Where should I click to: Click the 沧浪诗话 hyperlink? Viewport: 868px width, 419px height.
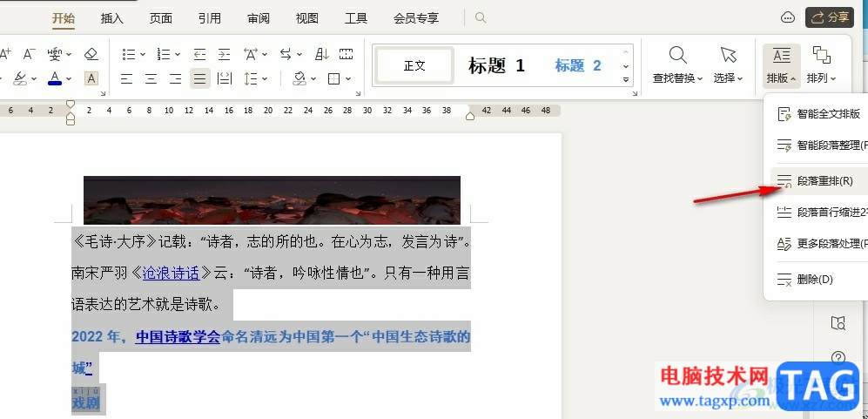pos(171,274)
